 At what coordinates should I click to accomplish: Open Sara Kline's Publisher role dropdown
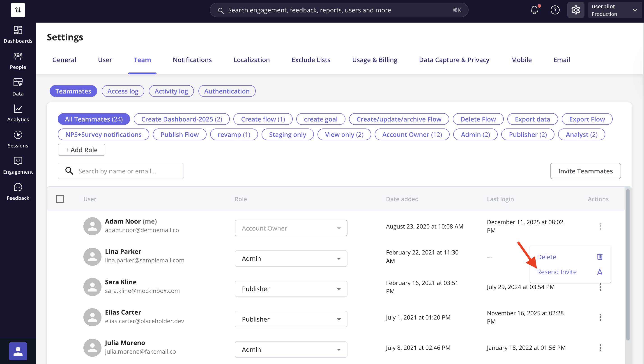(291, 289)
